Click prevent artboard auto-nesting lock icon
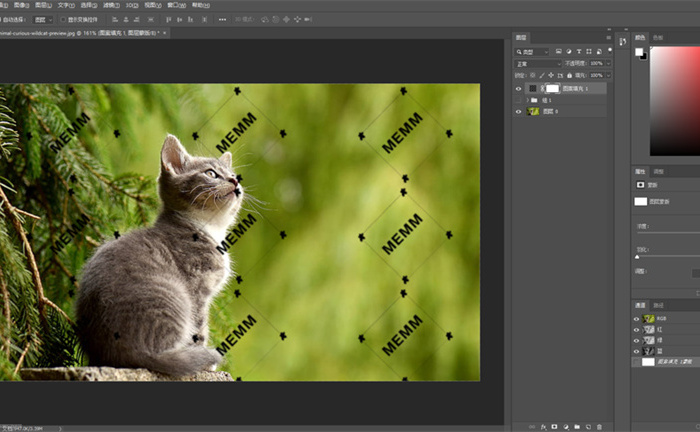Viewport: 700px width, 432px height. [x=560, y=75]
